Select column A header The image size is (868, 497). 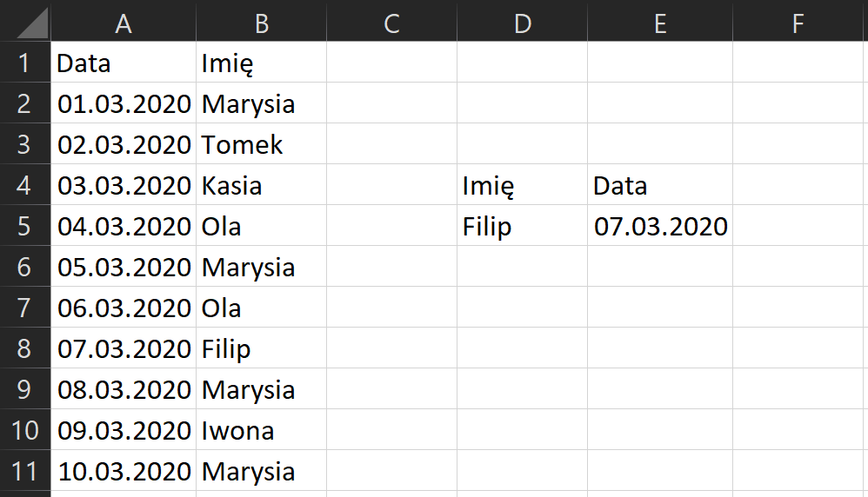124,22
